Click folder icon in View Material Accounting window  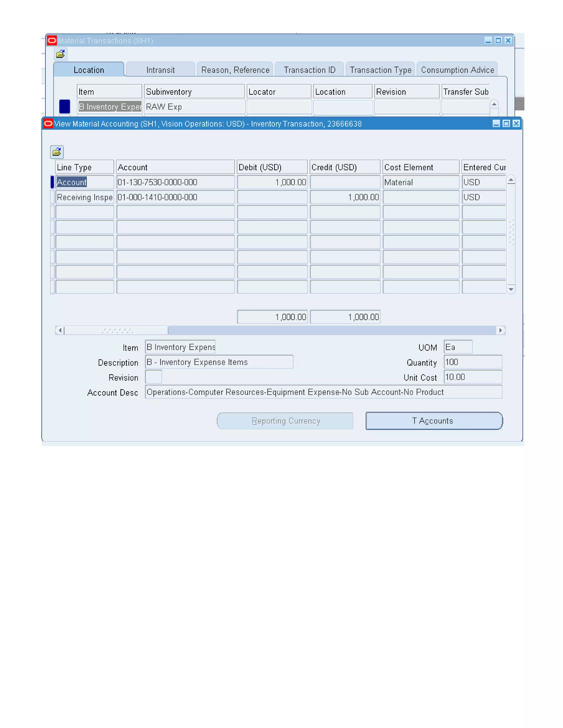pyautogui.click(x=57, y=152)
